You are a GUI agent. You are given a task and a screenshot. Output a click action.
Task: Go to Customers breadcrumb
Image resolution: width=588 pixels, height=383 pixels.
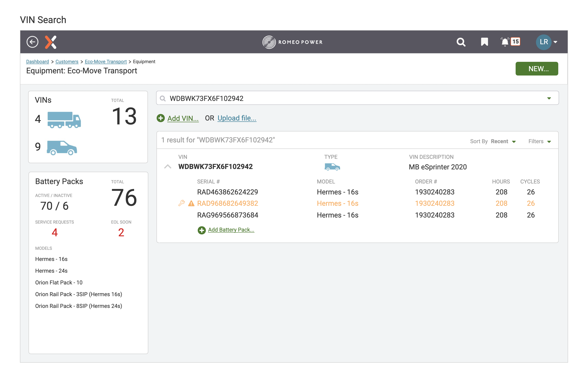click(67, 62)
